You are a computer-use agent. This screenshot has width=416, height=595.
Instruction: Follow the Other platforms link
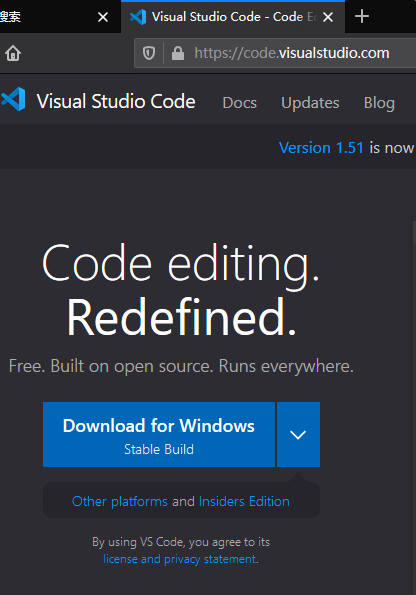tap(120, 501)
